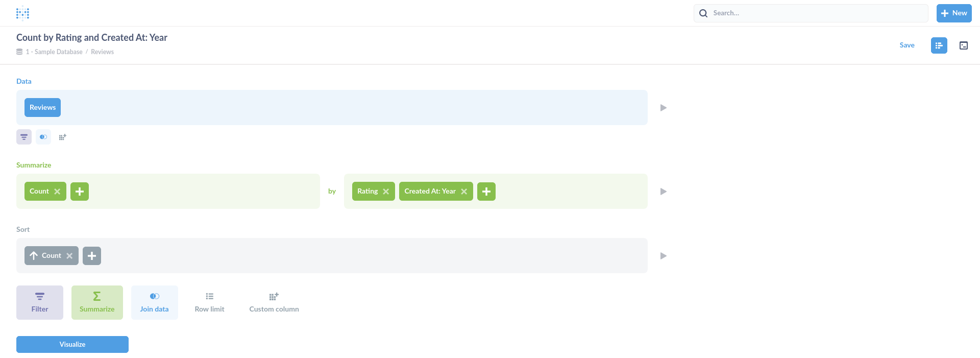Preview results of the Data step

(x=663, y=107)
